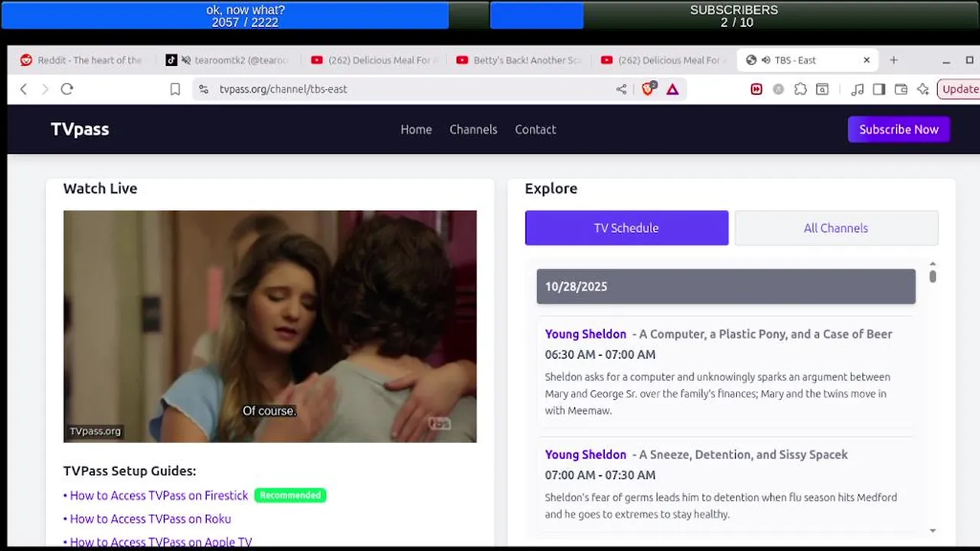The height and width of the screenshot is (551, 980).
Task: Open the extensions puzzle piece menu
Action: click(x=800, y=90)
